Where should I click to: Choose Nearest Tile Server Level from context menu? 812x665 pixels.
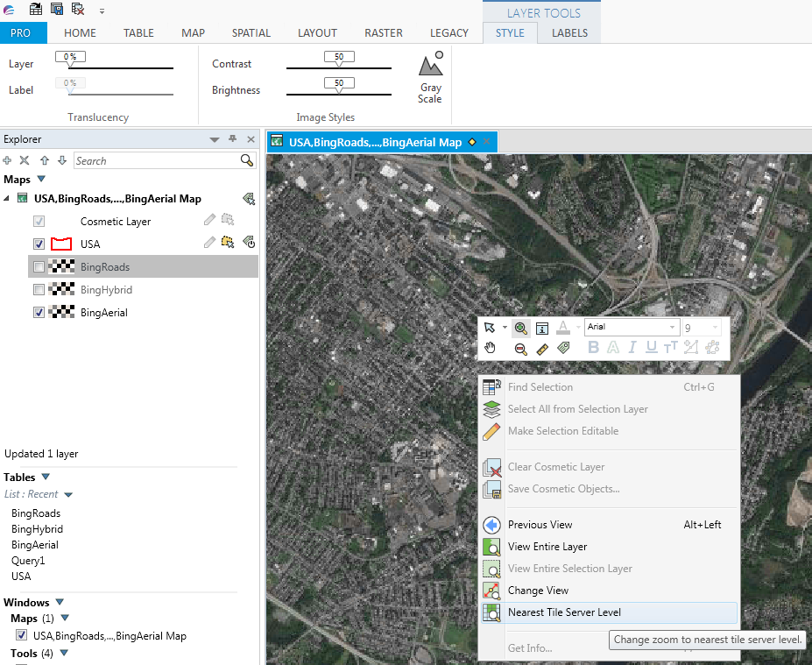[x=571, y=612]
